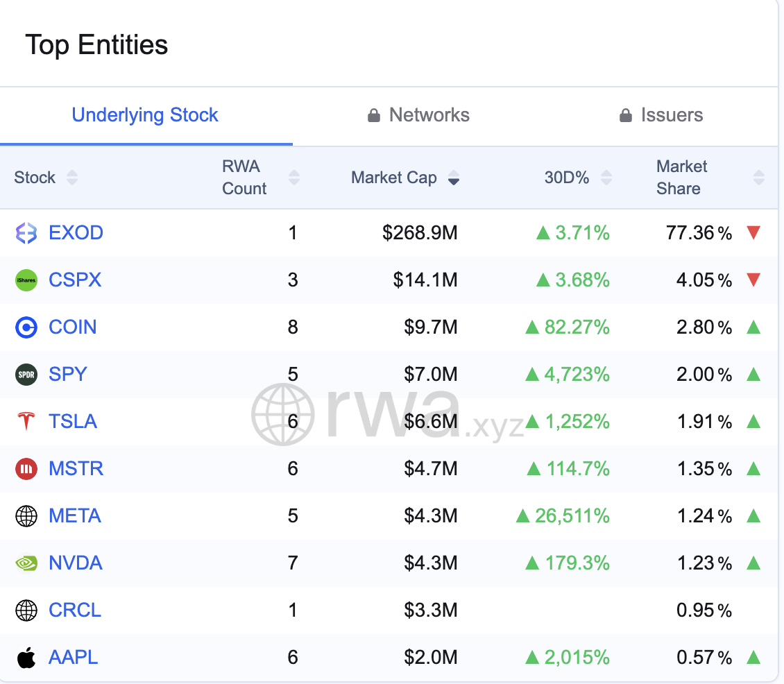The image size is (784, 684).
Task: Click the green up arrow beside 1.35%
Action: point(753,468)
